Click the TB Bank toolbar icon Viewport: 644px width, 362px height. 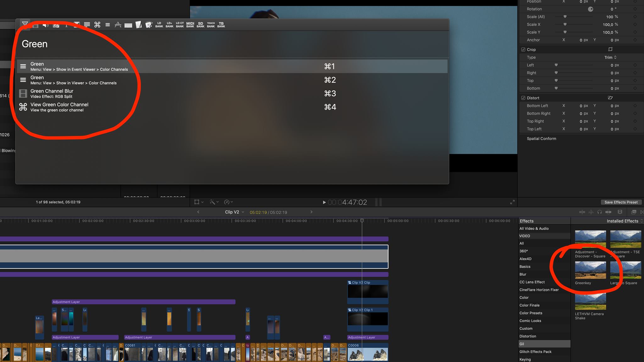(221, 25)
